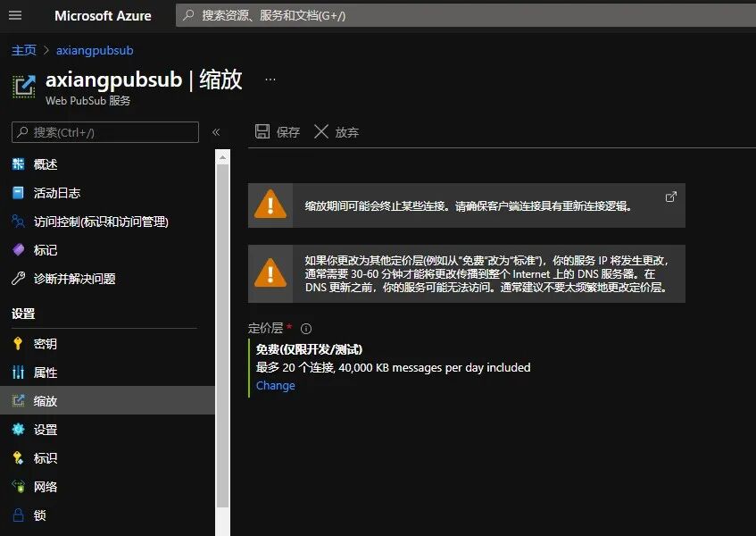
Task: Click the 访问控制 access control icon
Action: point(18,221)
